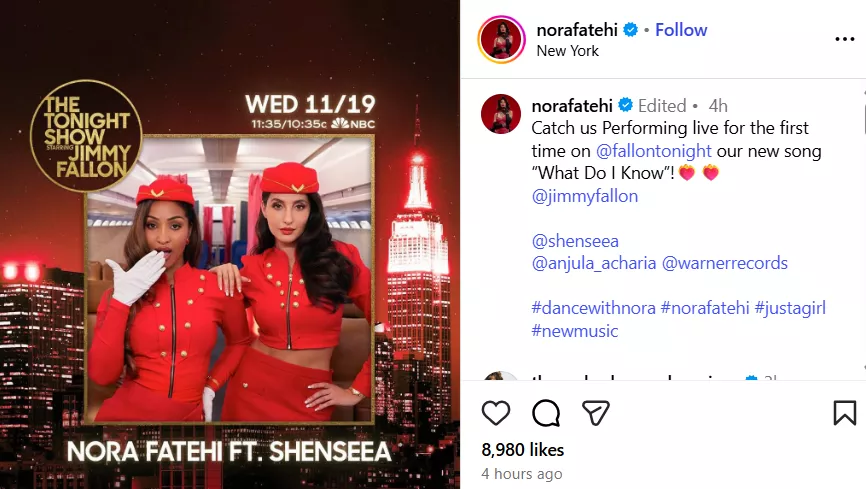The height and width of the screenshot is (489, 866).
Task: Click the avatar beside the caption
Action: coord(501,114)
